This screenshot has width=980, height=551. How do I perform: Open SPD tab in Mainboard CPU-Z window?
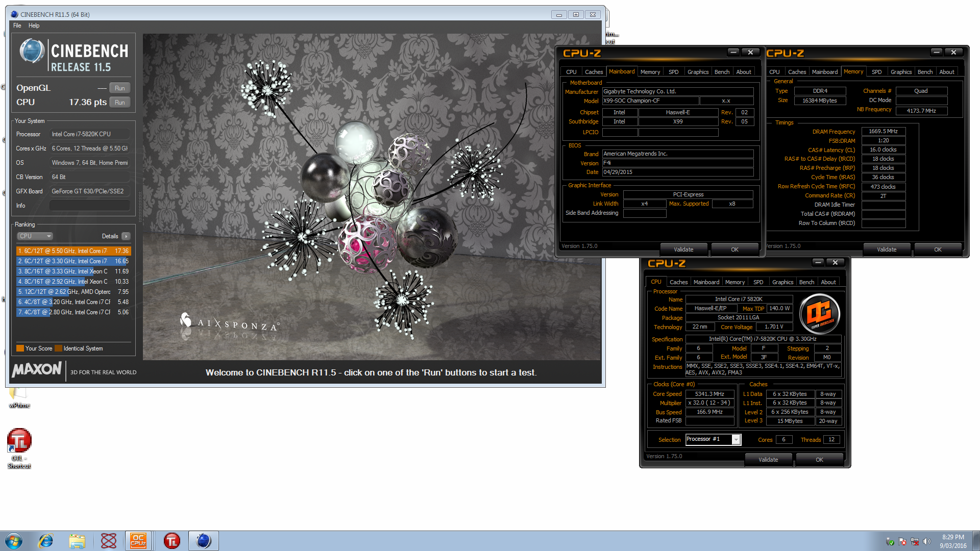click(x=673, y=72)
